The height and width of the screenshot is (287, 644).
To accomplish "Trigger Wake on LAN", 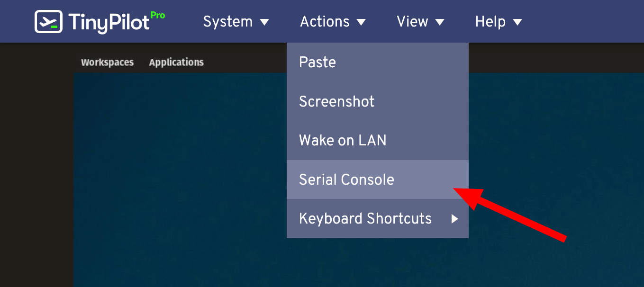I will (343, 140).
